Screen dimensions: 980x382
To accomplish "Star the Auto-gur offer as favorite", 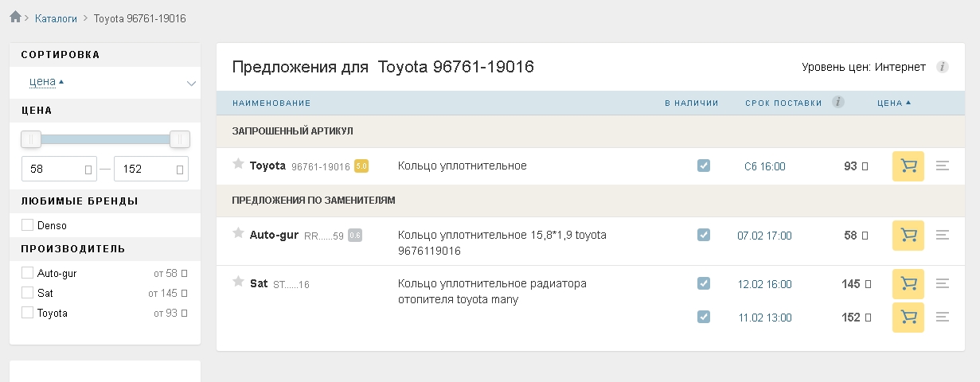I will pos(237,233).
